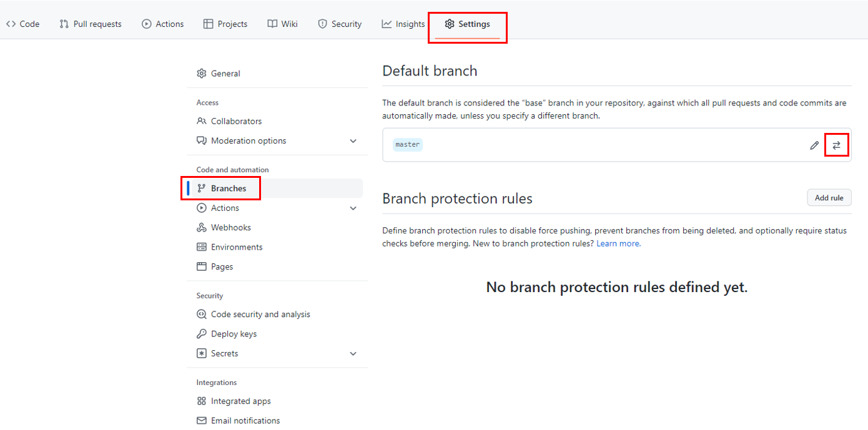Viewport: 868px width, 430px height.
Task: Open the Collaborators access settings
Action: [x=235, y=120]
